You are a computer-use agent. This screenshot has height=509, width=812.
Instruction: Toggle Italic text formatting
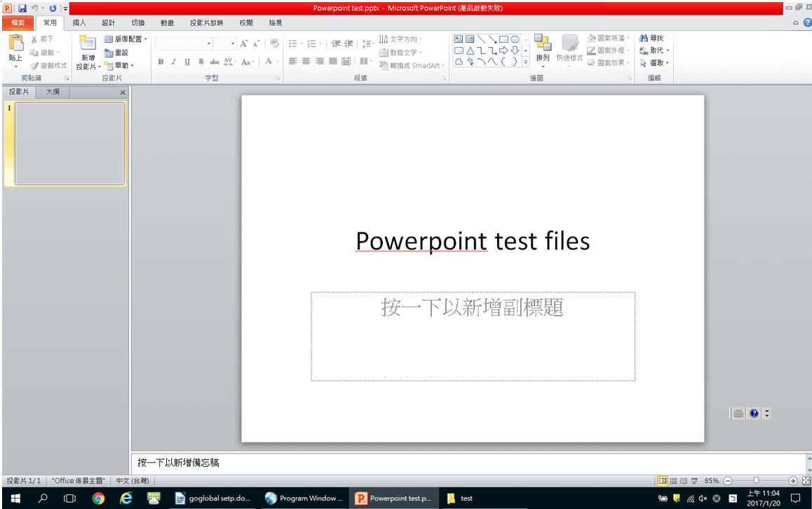(x=173, y=62)
